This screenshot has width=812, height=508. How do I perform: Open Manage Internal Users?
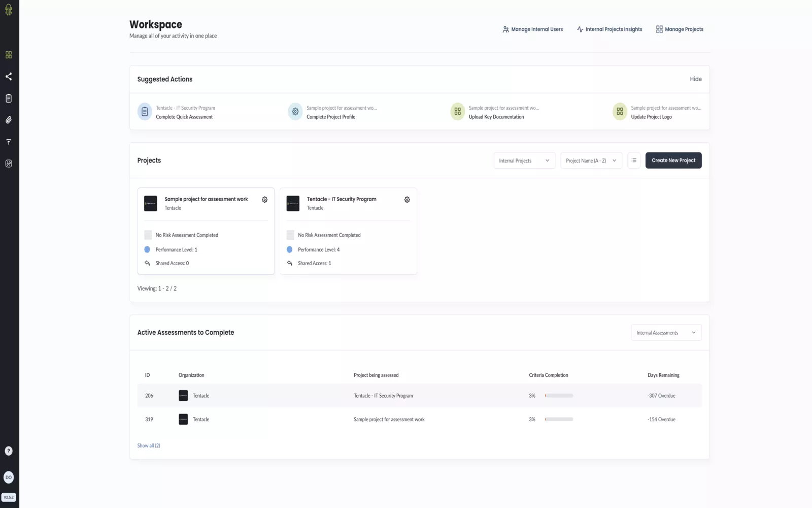coord(532,29)
